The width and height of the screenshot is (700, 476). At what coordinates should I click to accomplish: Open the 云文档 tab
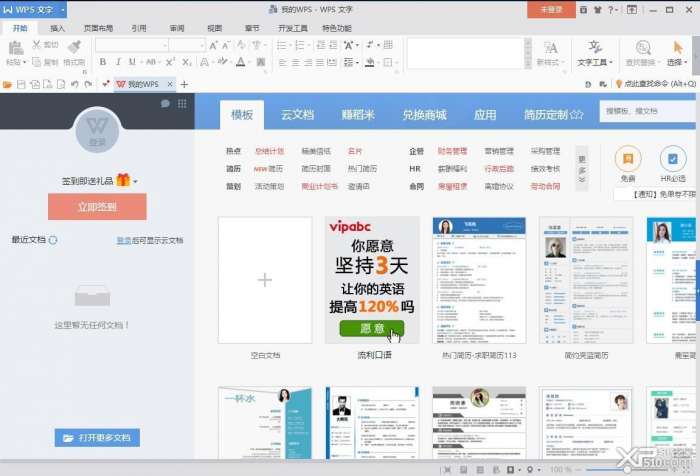click(297, 115)
